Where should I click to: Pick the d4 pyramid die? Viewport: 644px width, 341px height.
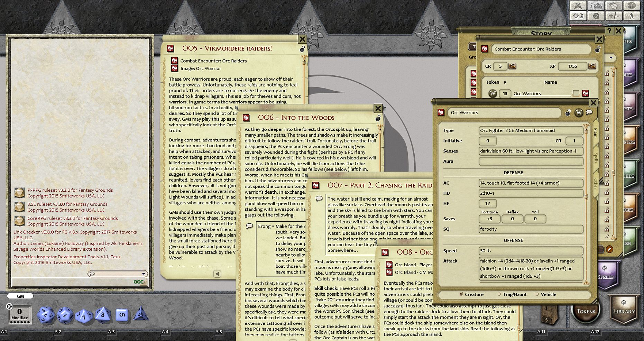(x=141, y=314)
